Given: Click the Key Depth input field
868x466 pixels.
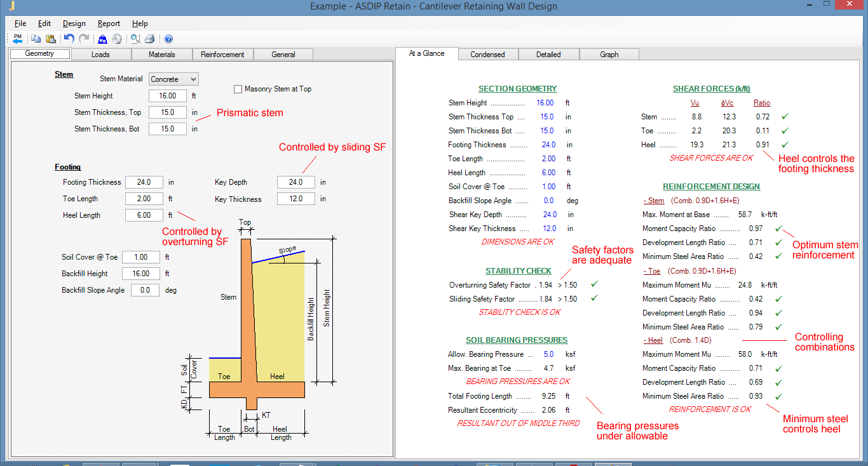Looking at the screenshot, I should click(296, 182).
